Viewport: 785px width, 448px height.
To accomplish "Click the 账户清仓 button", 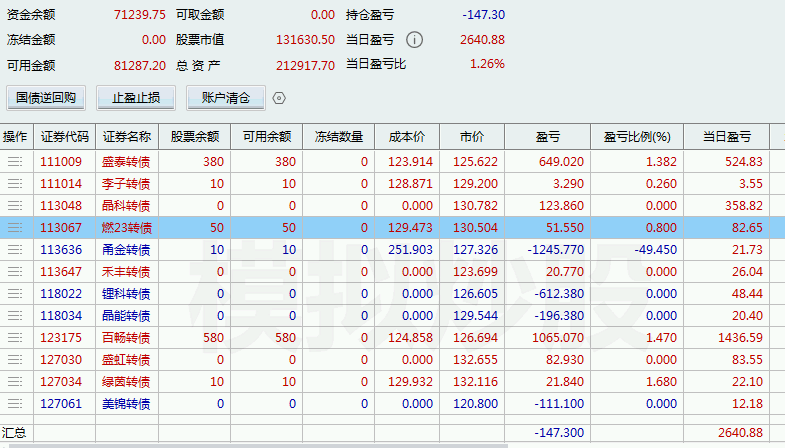I will pos(226,98).
